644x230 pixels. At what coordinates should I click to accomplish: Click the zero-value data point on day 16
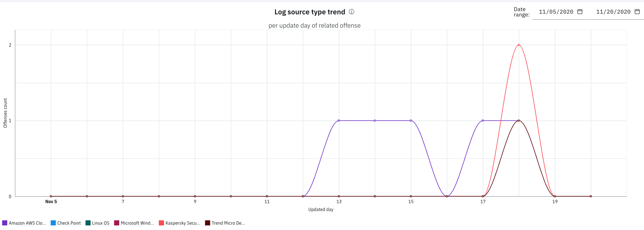[447, 196]
